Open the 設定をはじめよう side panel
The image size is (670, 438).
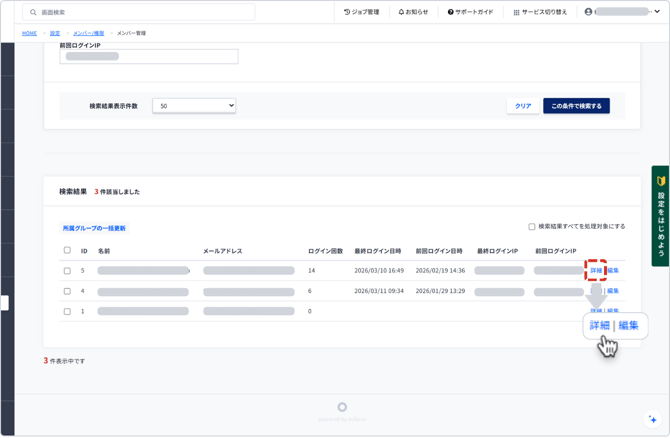pos(660,215)
